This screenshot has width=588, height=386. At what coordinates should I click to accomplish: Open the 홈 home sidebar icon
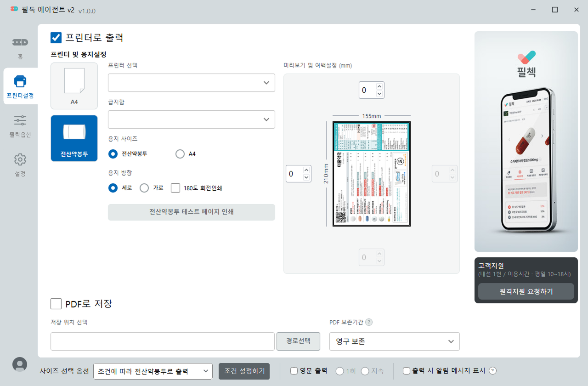tap(20, 43)
